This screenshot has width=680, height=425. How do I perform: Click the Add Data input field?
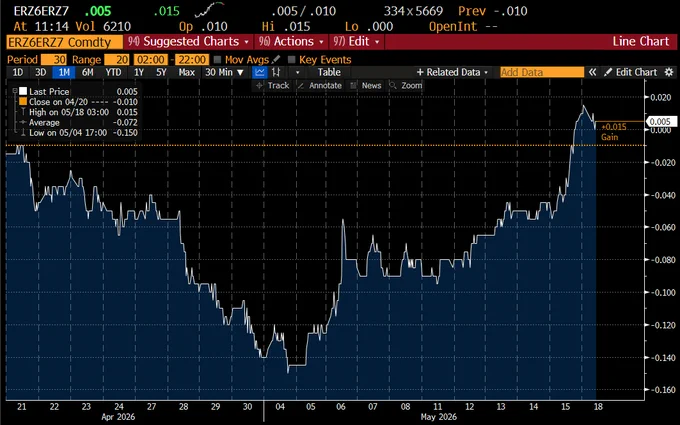point(542,72)
